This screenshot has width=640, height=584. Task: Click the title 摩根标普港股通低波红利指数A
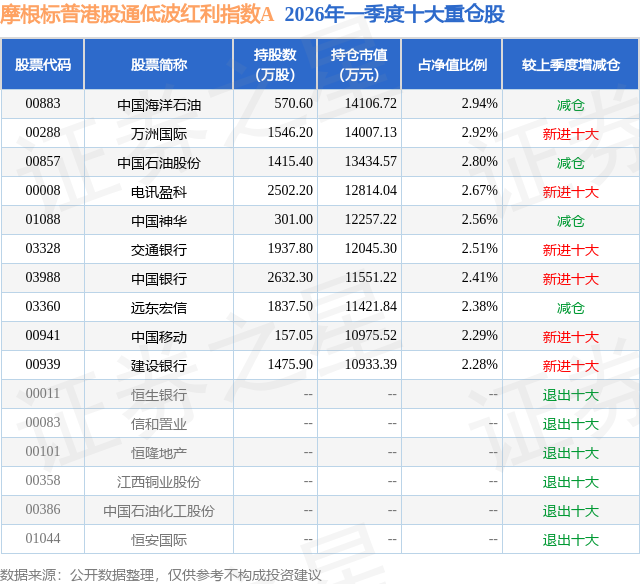point(137,15)
